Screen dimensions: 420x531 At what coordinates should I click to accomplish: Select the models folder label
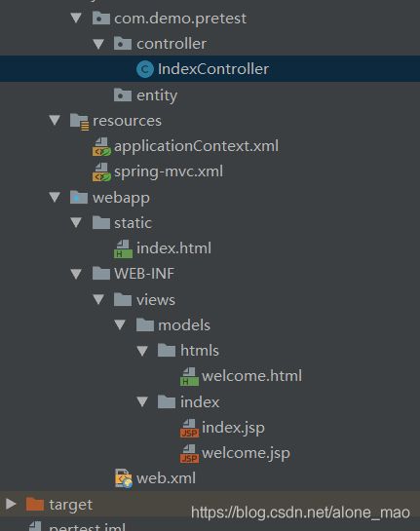pos(184,325)
